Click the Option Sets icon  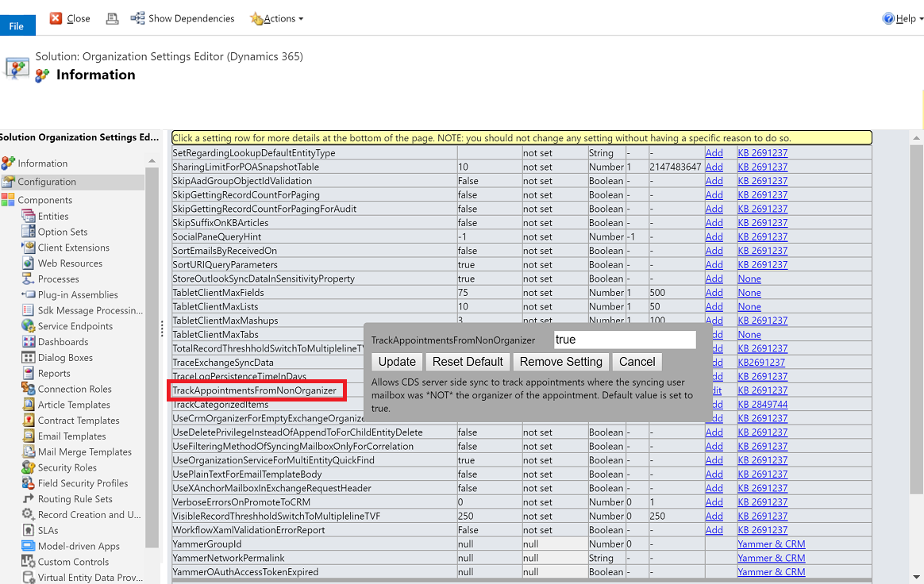[29, 232]
